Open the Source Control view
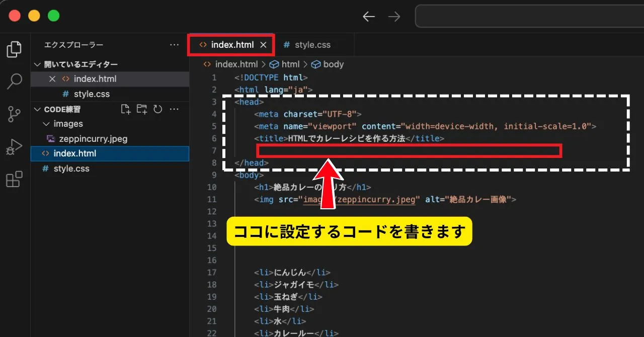 pos(14,114)
